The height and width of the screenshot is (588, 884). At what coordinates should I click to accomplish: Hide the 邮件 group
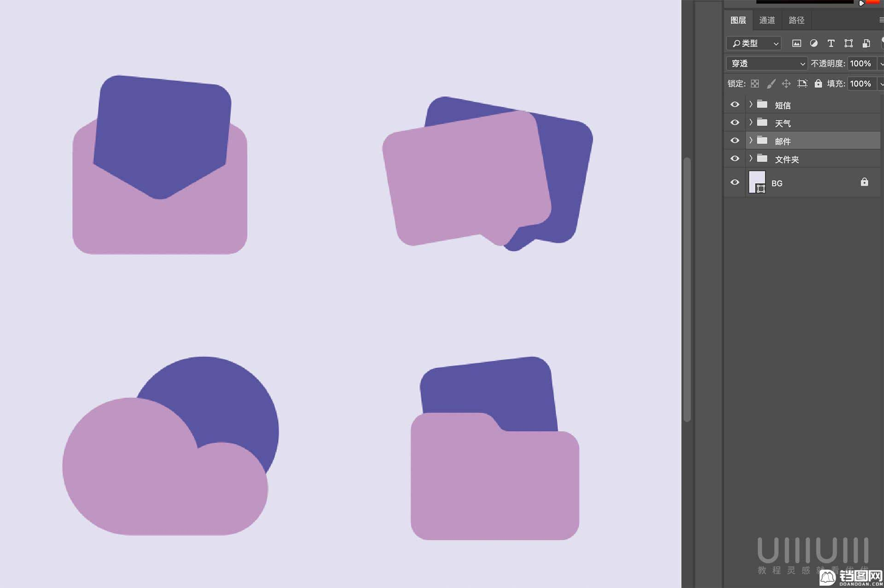point(735,140)
